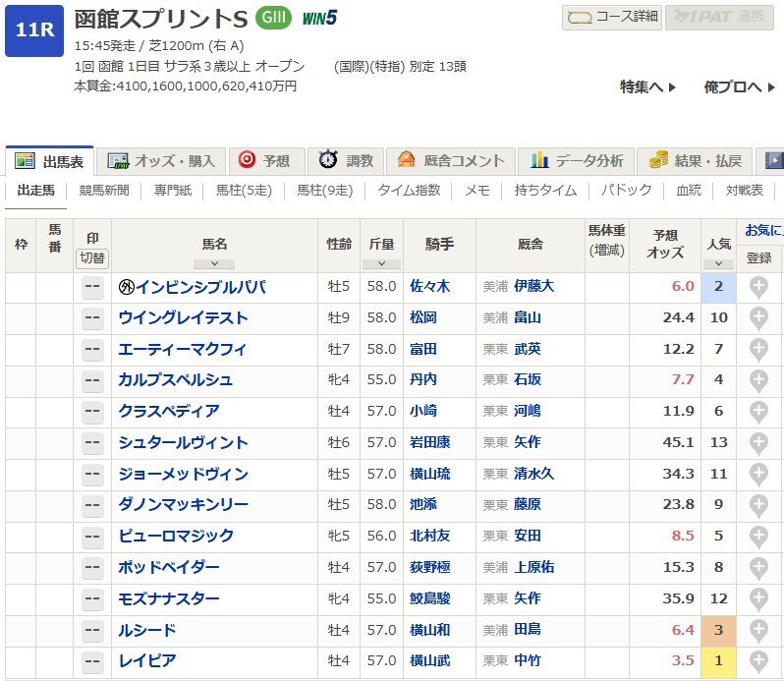
Task: Open the 厩舎コメント tab
Action: click(x=451, y=161)
